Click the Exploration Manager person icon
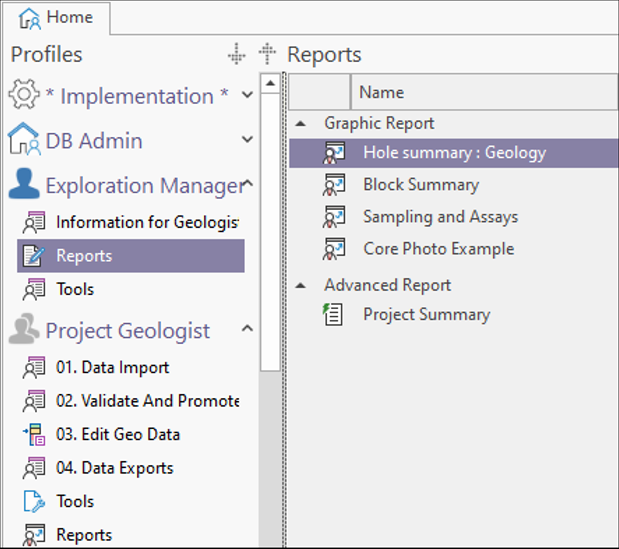619x549 pixels. point(24,186)
